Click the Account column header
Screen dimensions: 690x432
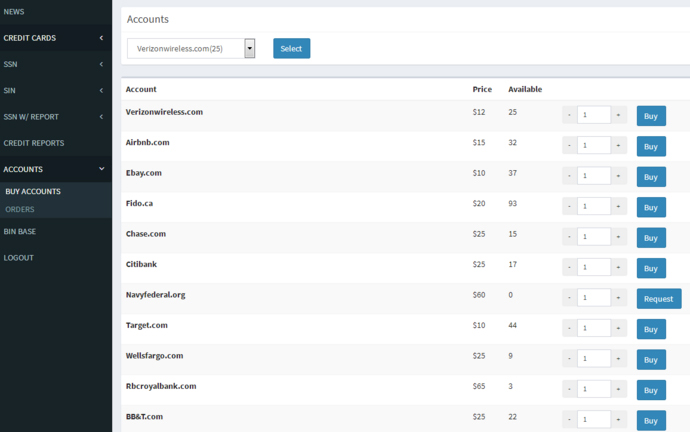click(x=141, y=89)
